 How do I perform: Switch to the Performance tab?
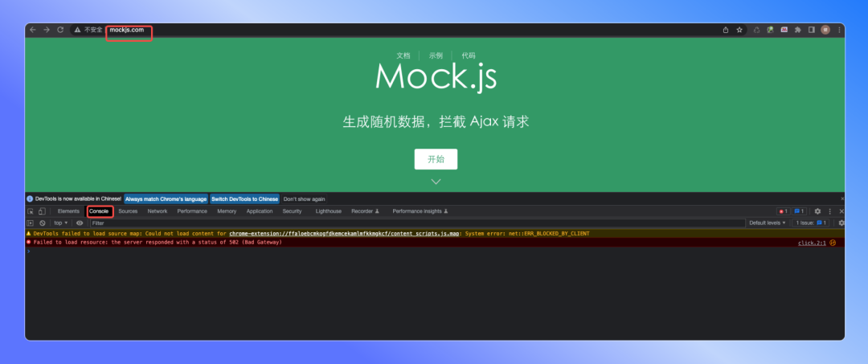[192, 211]
